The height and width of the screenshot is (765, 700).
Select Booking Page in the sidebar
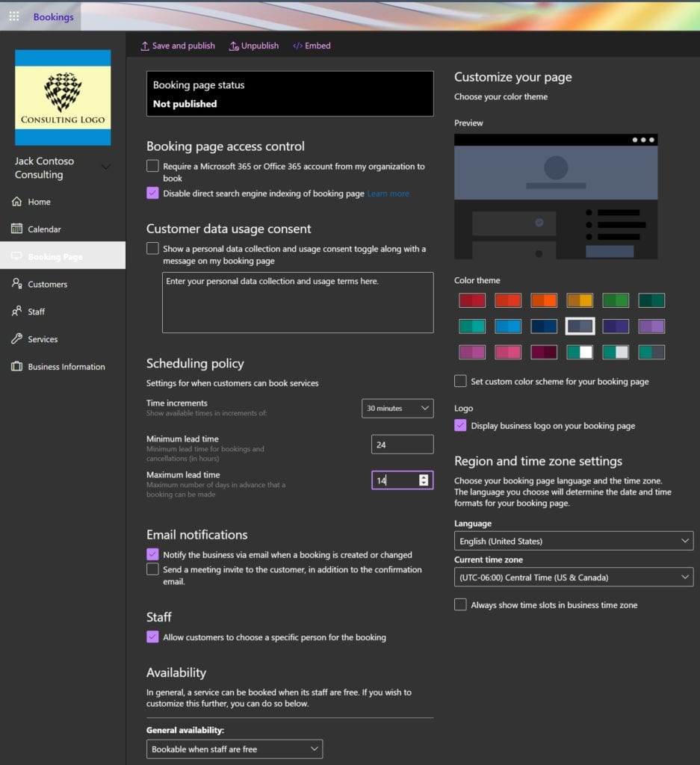click(63, 257)
